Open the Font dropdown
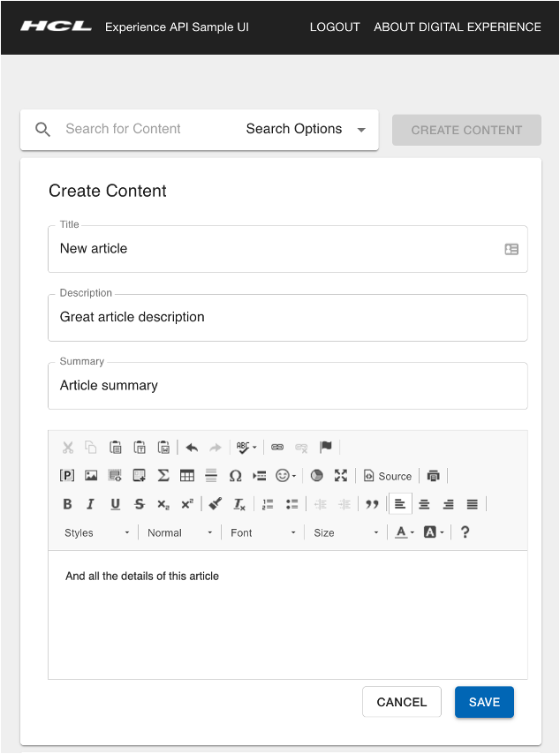The height and width of the screenshot is (754, 560). [x=263, y=532]
